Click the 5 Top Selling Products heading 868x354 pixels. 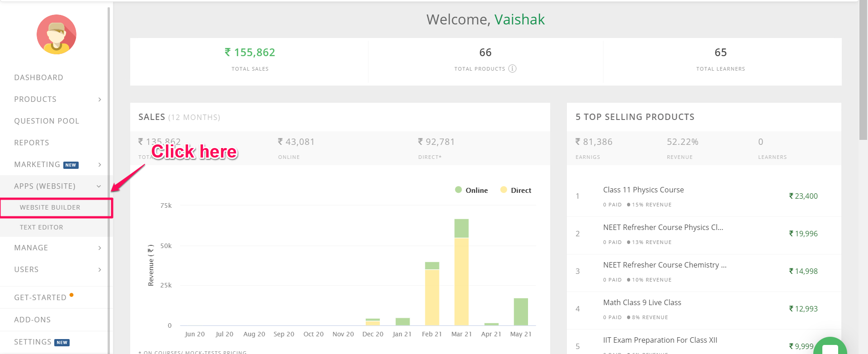coord(635,117)
